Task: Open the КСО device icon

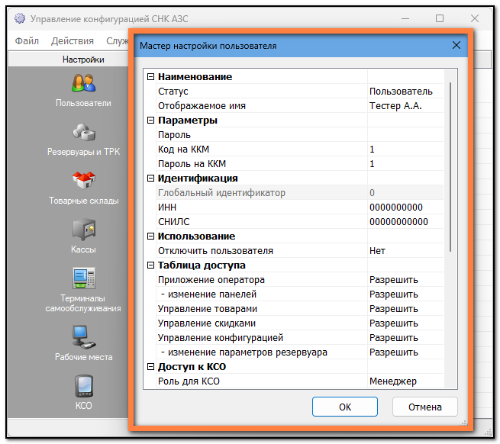Action: pos(84,386)
